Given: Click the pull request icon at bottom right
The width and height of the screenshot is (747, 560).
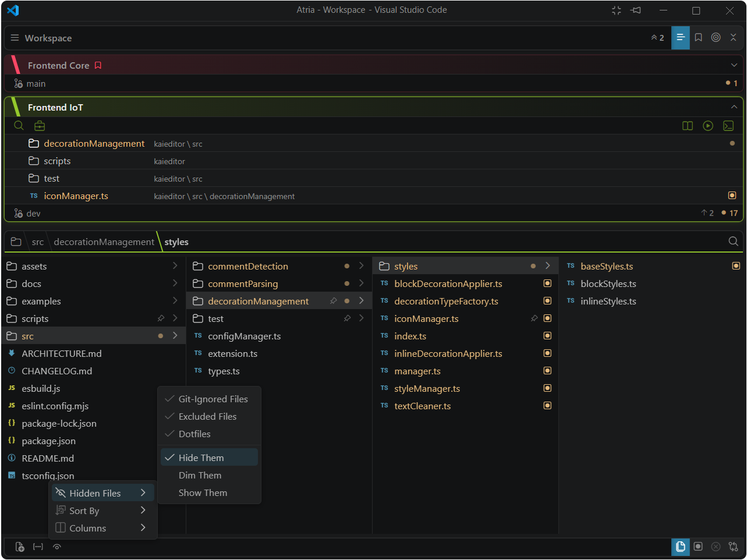Looking at the screenshot, I should (734, 547).
